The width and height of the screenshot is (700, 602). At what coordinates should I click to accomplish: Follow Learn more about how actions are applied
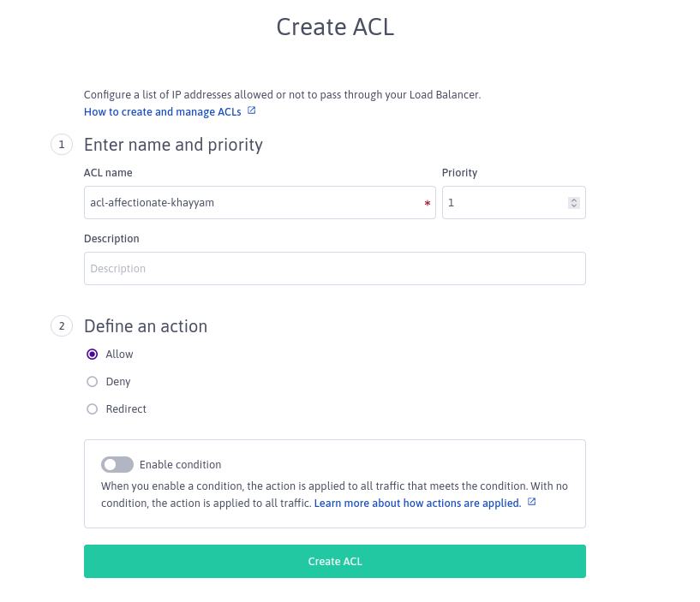(417, 504)
